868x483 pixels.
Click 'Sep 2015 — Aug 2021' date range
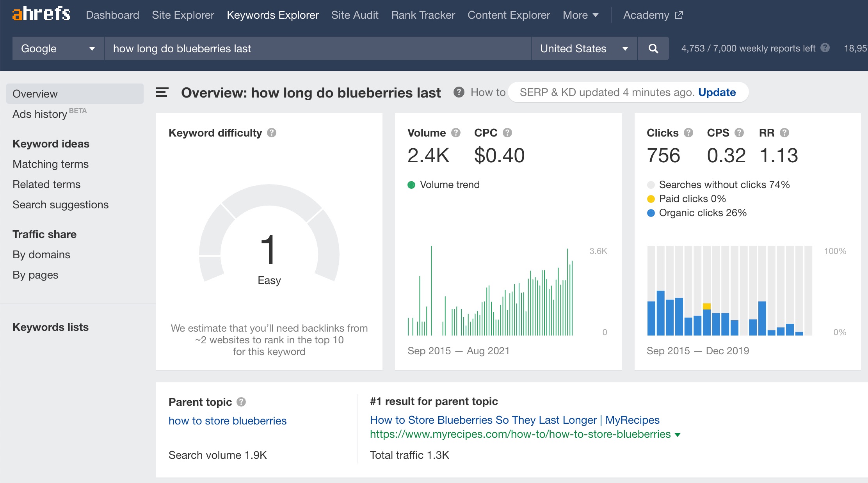click(459, 351)
